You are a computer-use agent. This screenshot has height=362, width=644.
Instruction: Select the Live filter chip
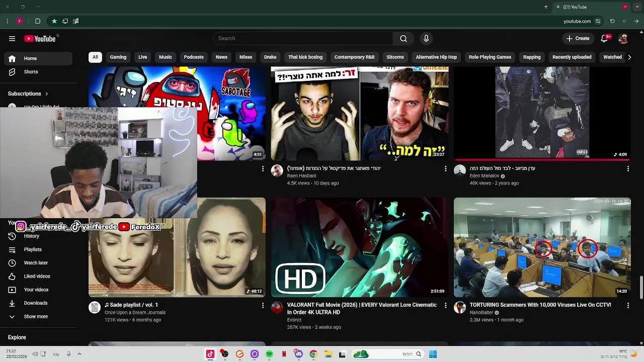point(143,57)
